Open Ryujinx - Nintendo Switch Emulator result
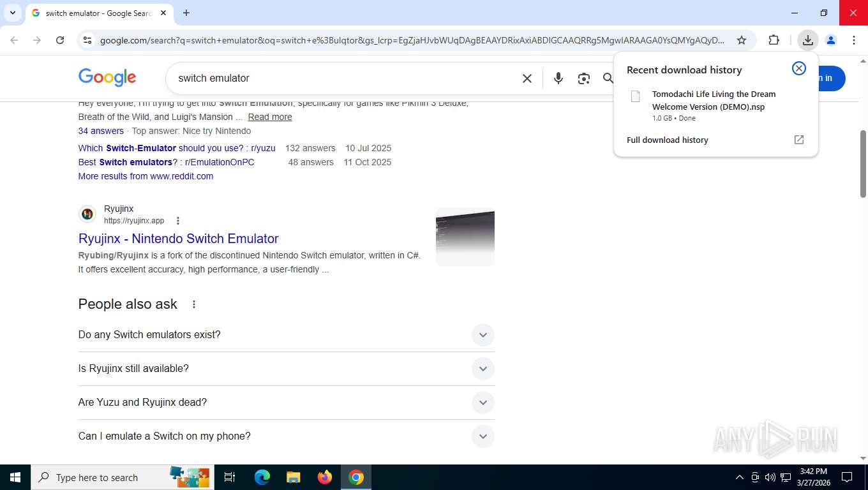This screenshot has height=490, width=868. [179, 239]
